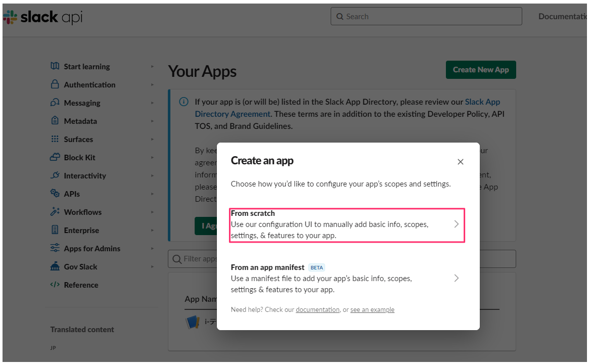Open the Workflows menu item

point(83,212)
